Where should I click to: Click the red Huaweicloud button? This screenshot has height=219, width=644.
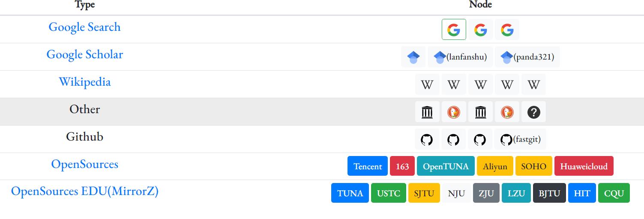tap(584, 166)
